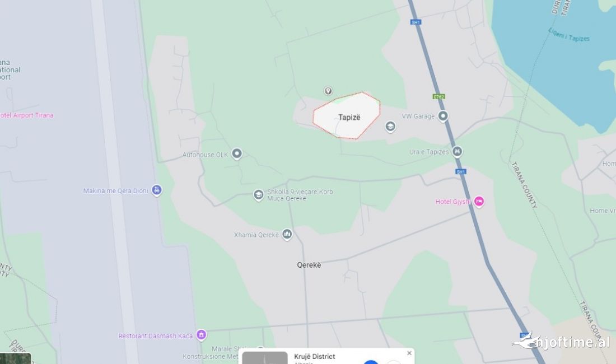Switch map layer via satellite thumbnail

tap(16, 358)
